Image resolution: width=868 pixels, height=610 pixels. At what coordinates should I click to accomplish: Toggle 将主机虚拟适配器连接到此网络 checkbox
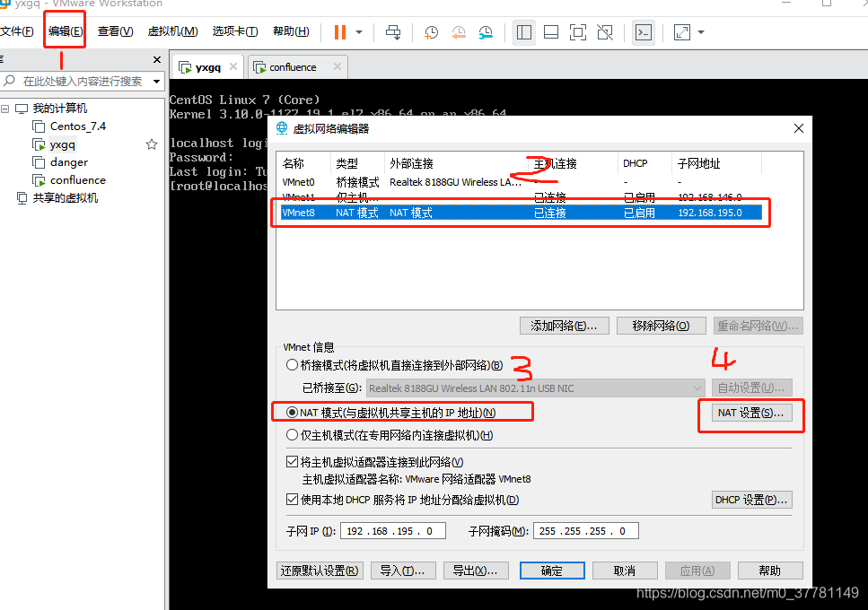click(292, 461)
